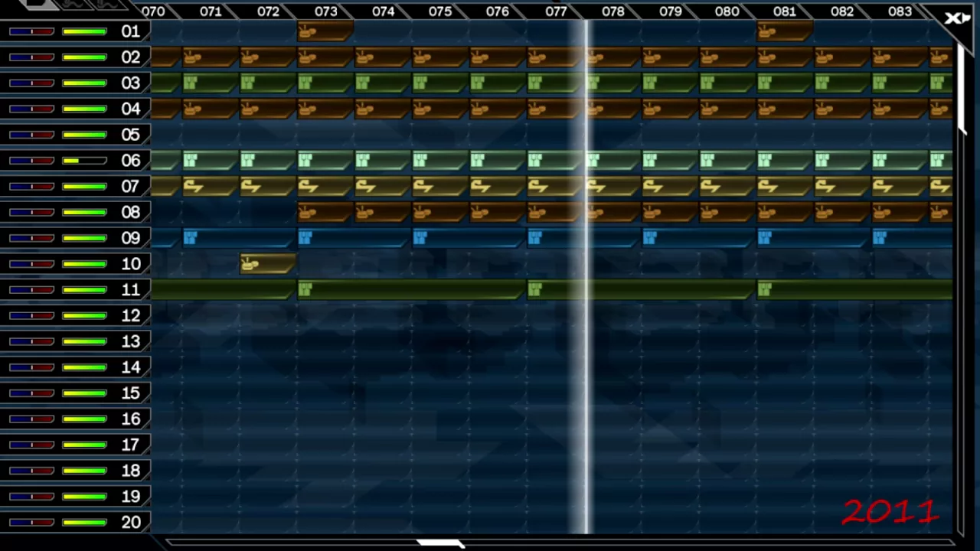Select long green riff on track 11 at bar 077
The width and height of the screenshot is (980, 551).
pos(641,289)
